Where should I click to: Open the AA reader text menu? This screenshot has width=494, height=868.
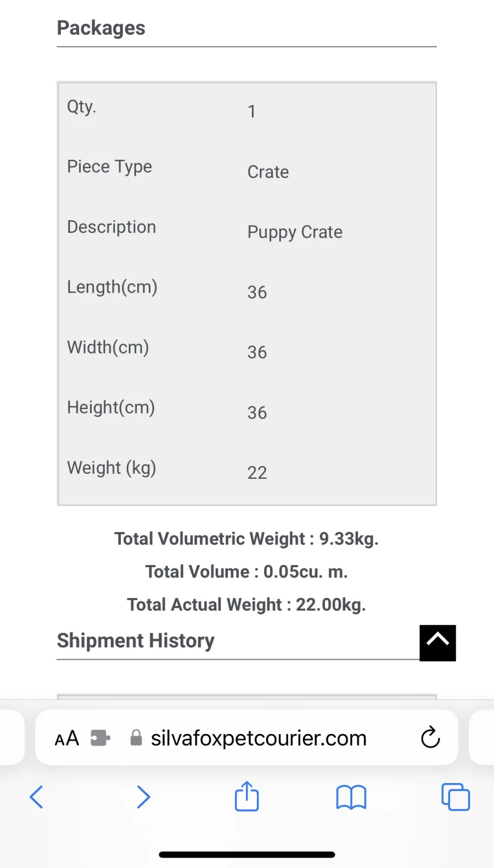point(67,738)
